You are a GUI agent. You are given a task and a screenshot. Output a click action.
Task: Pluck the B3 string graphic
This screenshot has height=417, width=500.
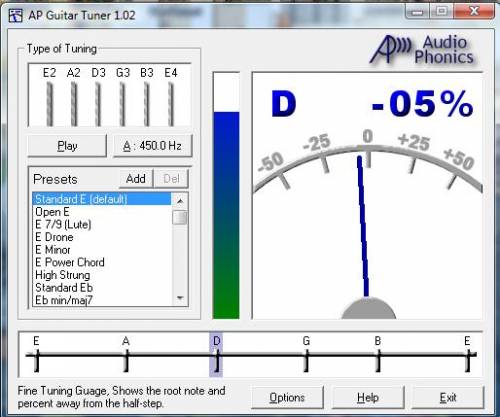[x=147, y=104]
